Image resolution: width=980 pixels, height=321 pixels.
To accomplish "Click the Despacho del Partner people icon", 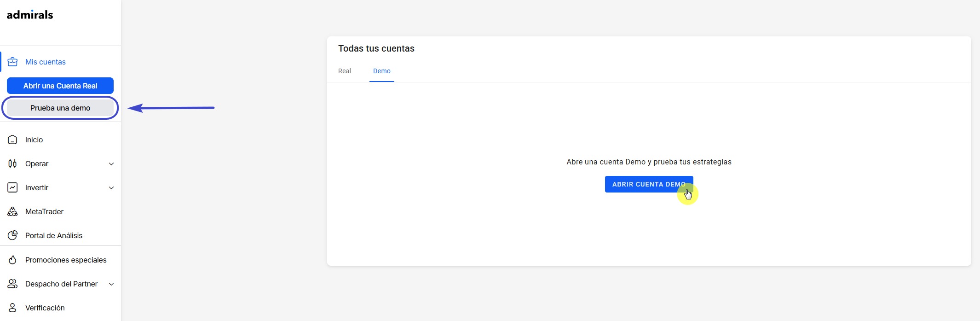I will click(x=12, y=284).
